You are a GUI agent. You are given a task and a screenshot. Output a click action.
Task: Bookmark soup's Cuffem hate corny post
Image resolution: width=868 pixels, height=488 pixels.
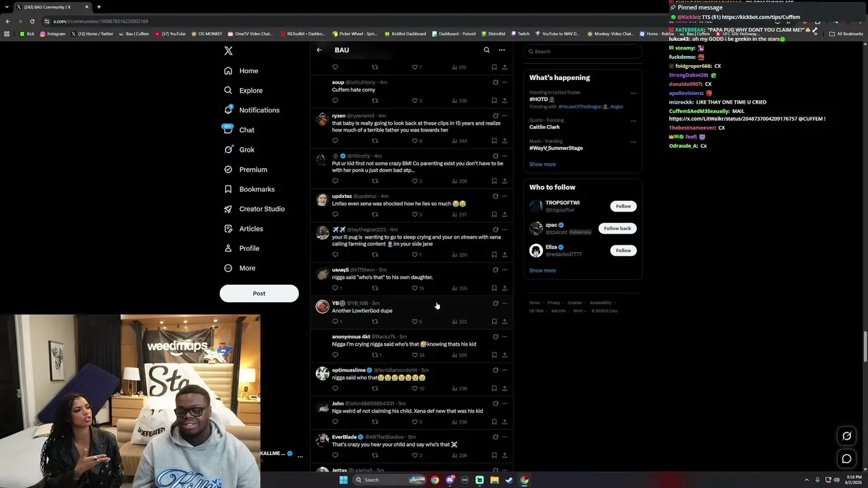pyautogui.click(x=494, y=101)
